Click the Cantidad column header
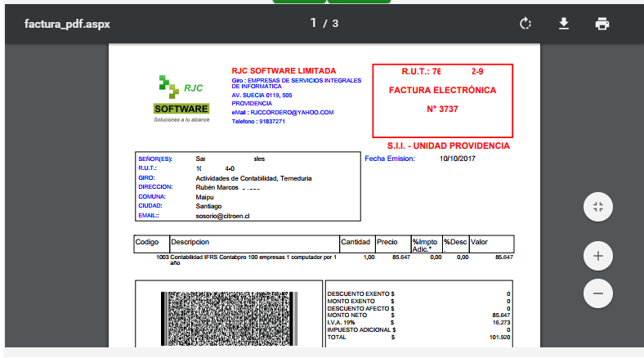 click(x=356, y=243)
